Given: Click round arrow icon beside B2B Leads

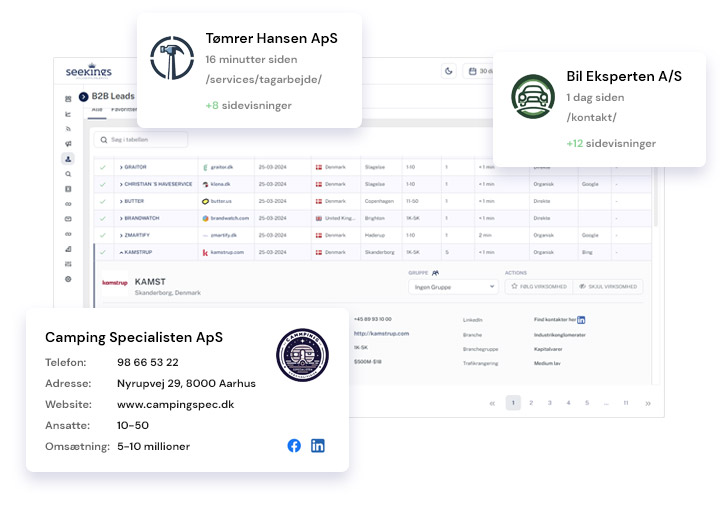Looking at the screenshot, I should (83, 96).
